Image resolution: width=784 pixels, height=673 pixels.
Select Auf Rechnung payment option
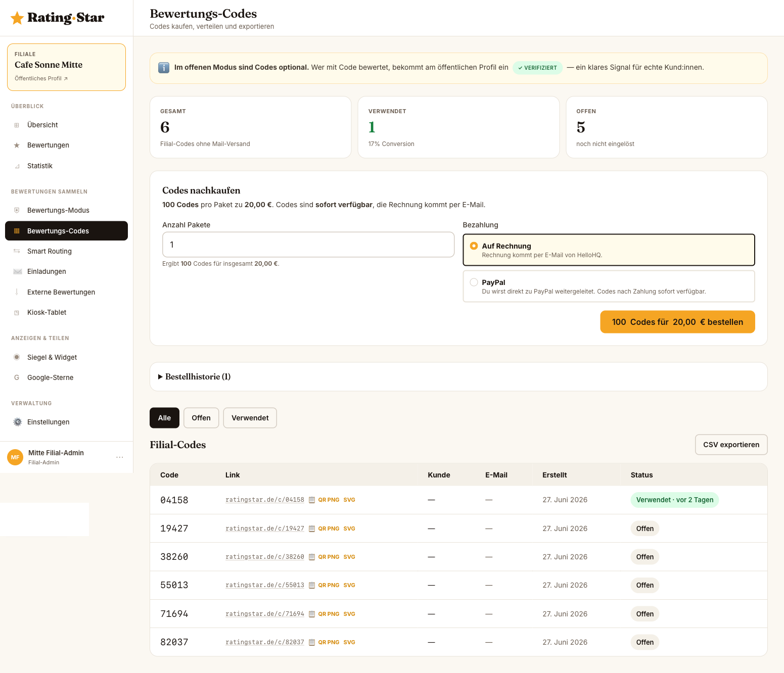[x=609, y=250]
